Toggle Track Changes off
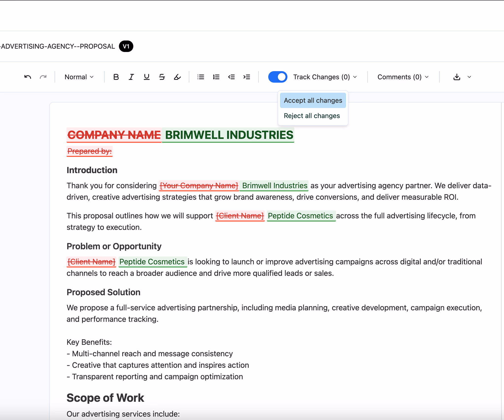This screenshot has height=420, width=504. (x=278, y=77)
